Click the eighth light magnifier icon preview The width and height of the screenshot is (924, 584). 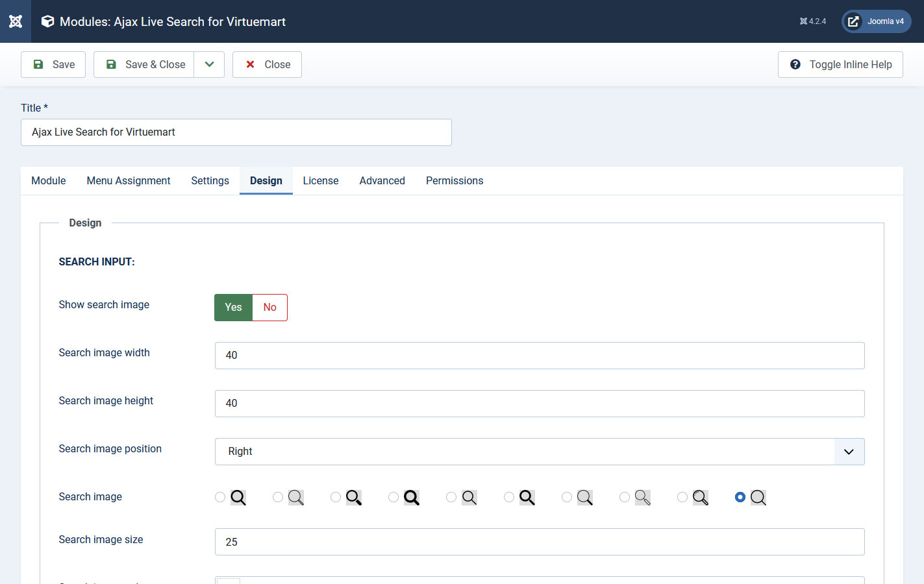pos(643,498)
